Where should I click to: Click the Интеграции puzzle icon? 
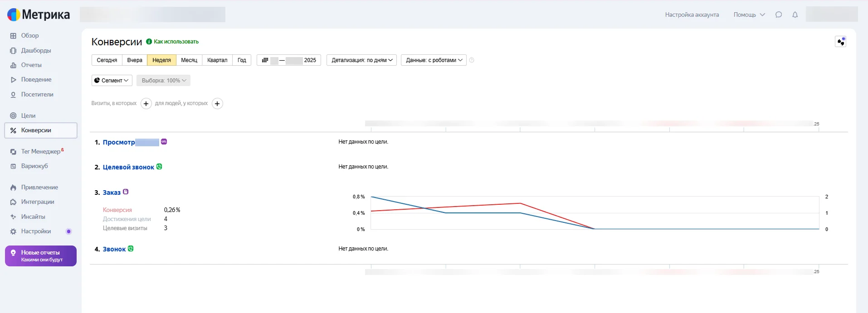tap(13, 202)
